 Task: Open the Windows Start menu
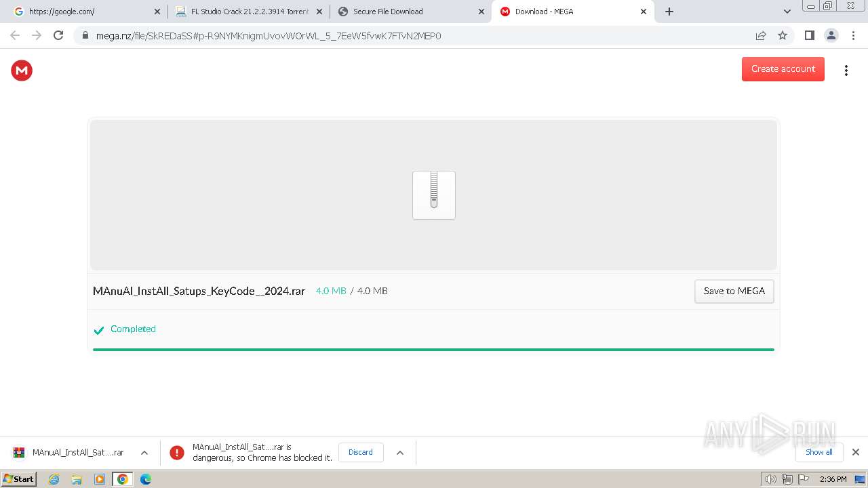point(19,479)
